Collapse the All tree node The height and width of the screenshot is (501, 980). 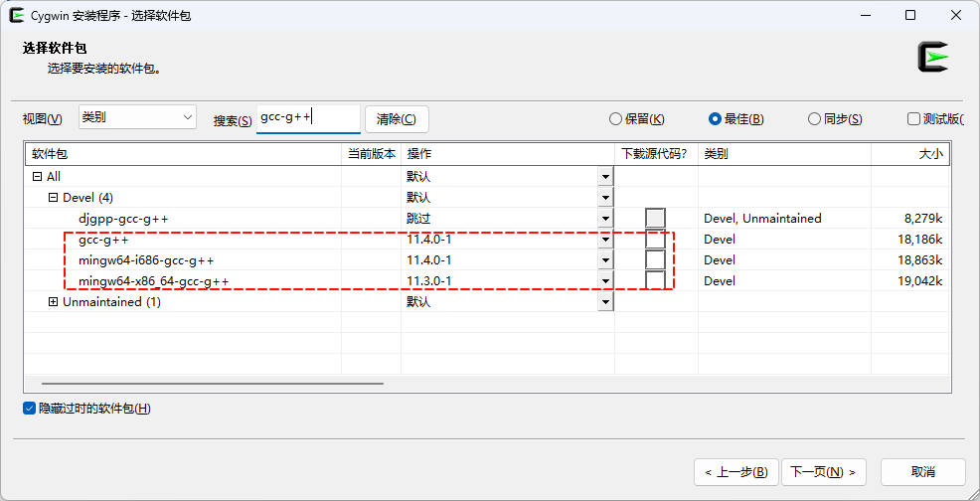tap(37, 177)
